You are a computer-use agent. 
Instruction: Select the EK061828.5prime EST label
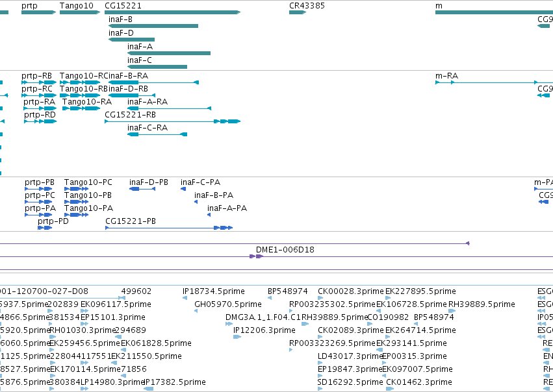coord(156,343)
